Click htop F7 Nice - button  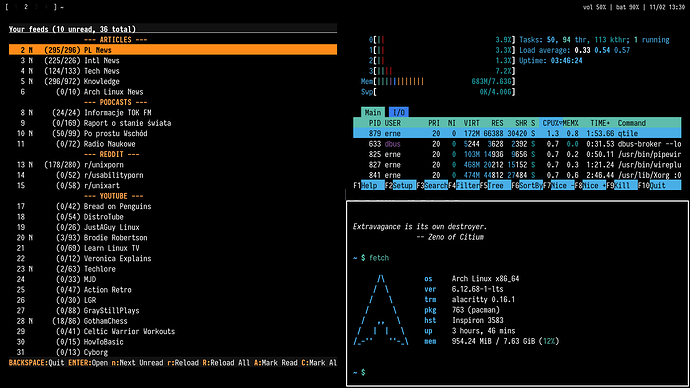click(558, 186)
